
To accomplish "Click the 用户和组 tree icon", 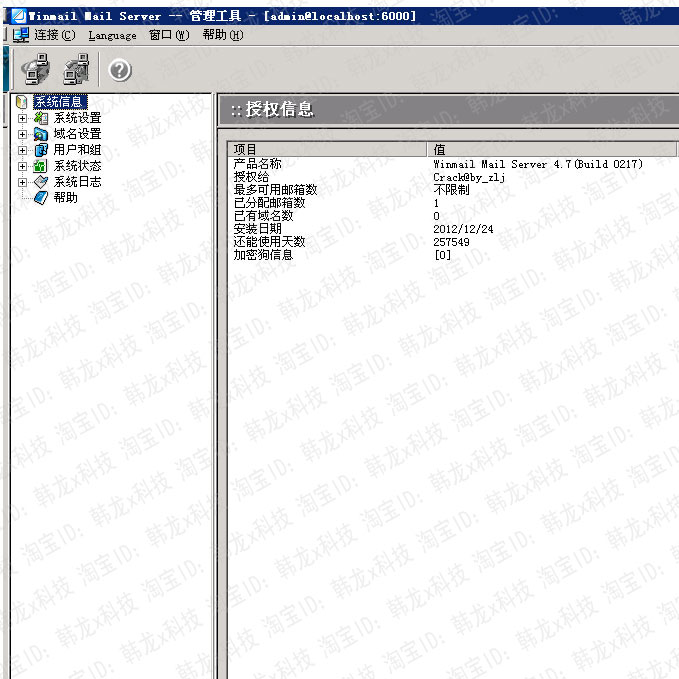I will (41, 150).
